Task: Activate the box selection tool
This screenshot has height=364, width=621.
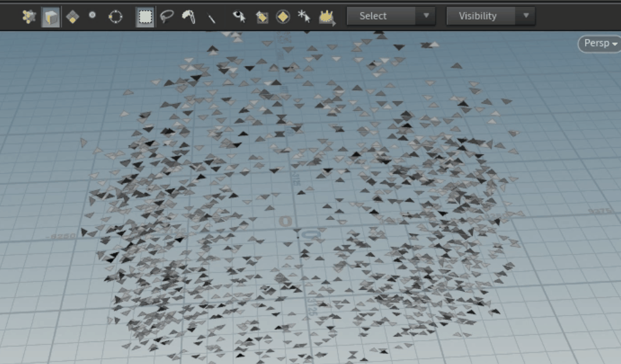Action: [x=146, y=16]
